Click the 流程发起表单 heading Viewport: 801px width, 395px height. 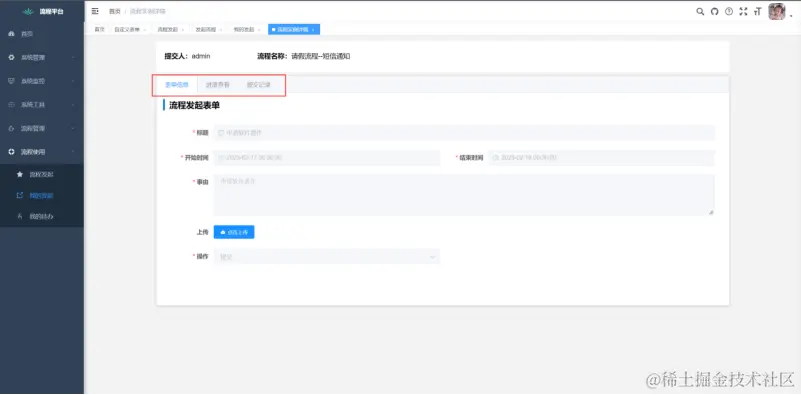click(194, 106)
